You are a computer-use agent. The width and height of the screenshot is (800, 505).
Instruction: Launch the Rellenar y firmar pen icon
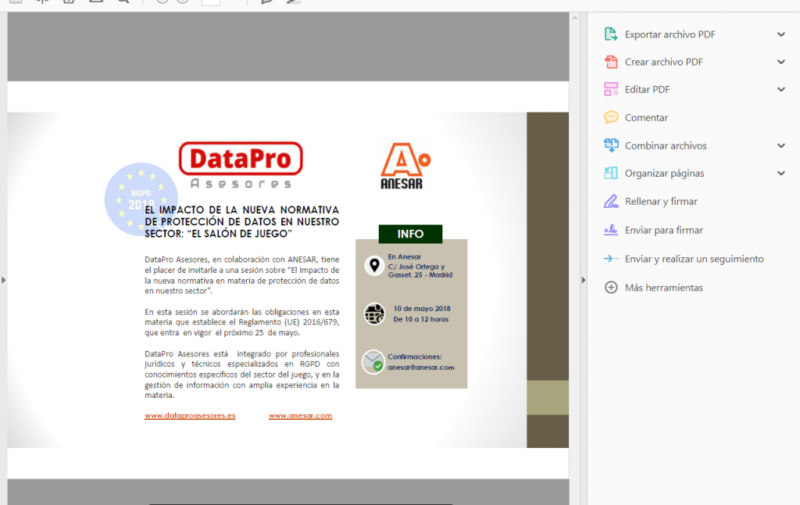(x=611, y=201)
